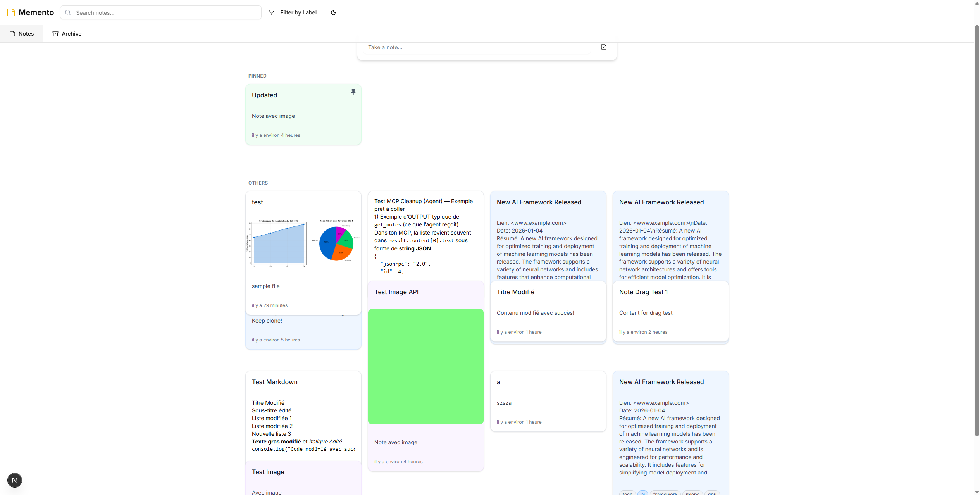Select the Notes tab
This screenshot has height=495, width=980.
coord(22,34)
